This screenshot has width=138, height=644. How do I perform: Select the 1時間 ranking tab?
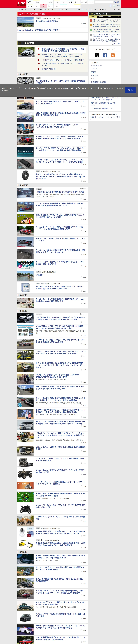pyautogui.click(x=93, y=17)
